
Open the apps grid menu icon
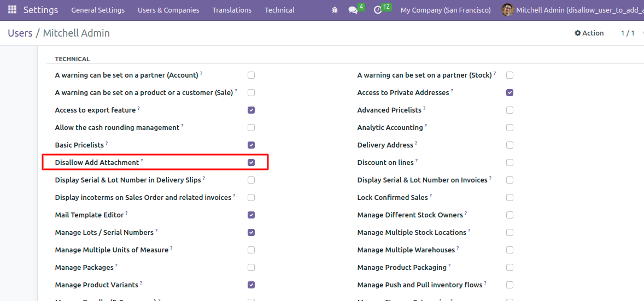pos(13,9)
